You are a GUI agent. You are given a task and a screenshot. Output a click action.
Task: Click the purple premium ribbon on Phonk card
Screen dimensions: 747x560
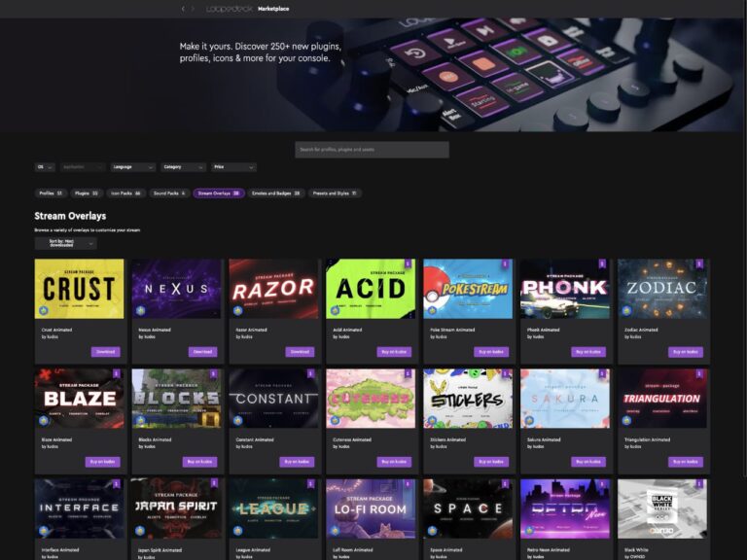pos(602,263)
